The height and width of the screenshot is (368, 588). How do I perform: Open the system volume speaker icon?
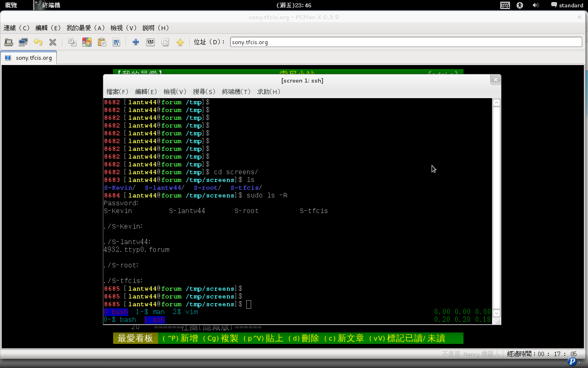[x=535, y=5]
